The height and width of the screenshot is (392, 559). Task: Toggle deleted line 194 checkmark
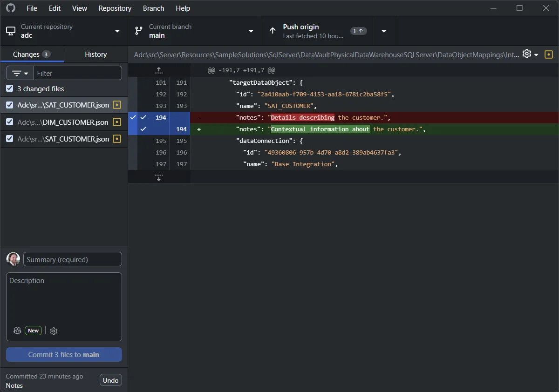coord(143,117)
